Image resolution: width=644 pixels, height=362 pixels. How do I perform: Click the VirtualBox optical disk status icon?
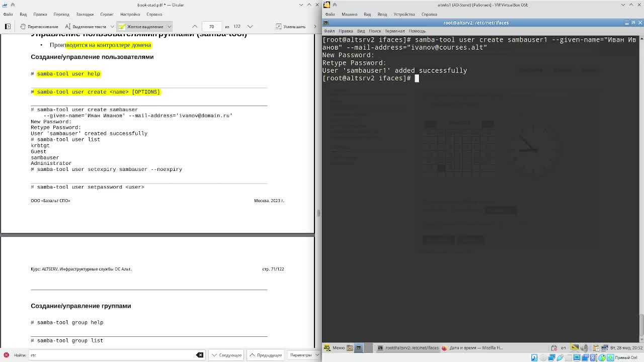click(x=543, y=357)
